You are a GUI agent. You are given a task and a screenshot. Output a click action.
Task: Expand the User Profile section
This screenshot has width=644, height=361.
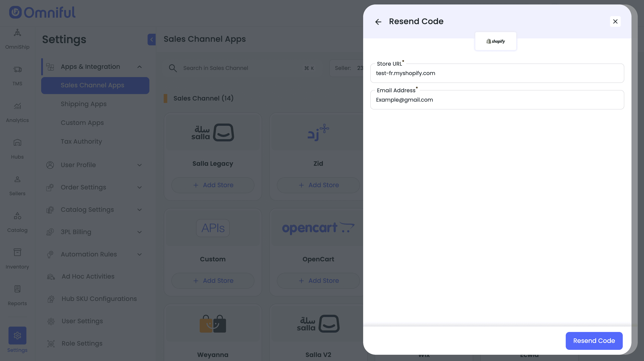coord(140,165)
